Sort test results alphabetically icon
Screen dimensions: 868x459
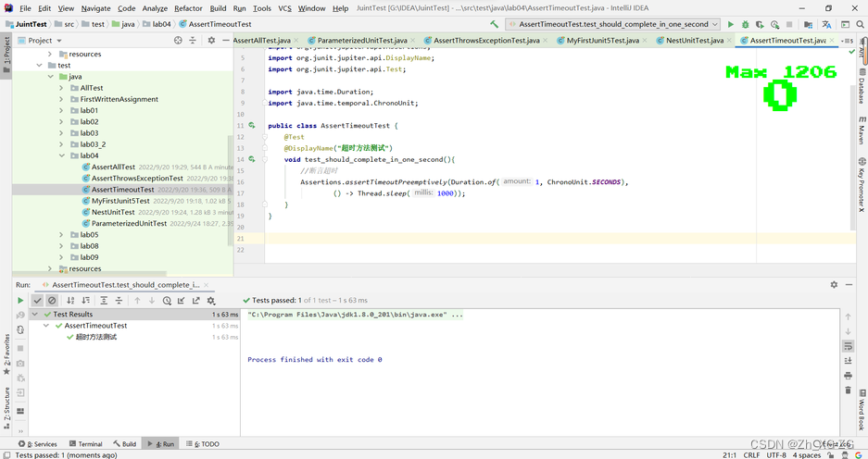[70, 300]
